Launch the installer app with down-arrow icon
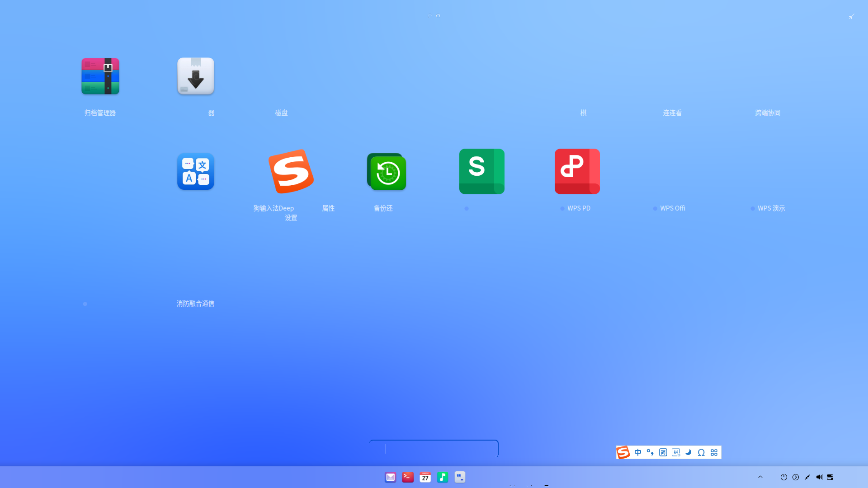 [196, 76]
